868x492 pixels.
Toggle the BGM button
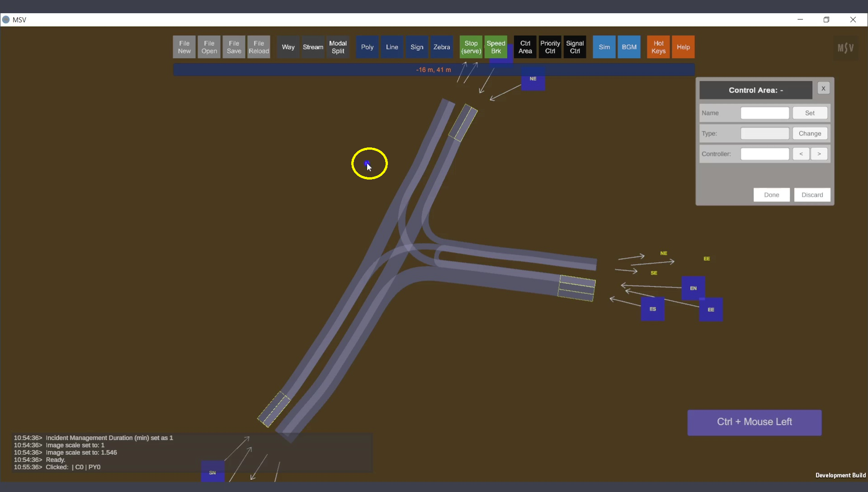coord(629,47)
